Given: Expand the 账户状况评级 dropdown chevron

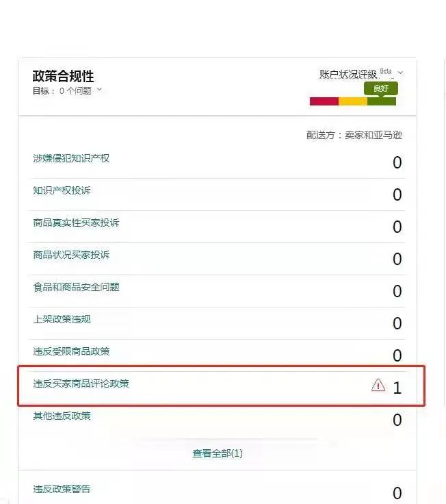Looking at the screenshot, I should click(400, 73).
